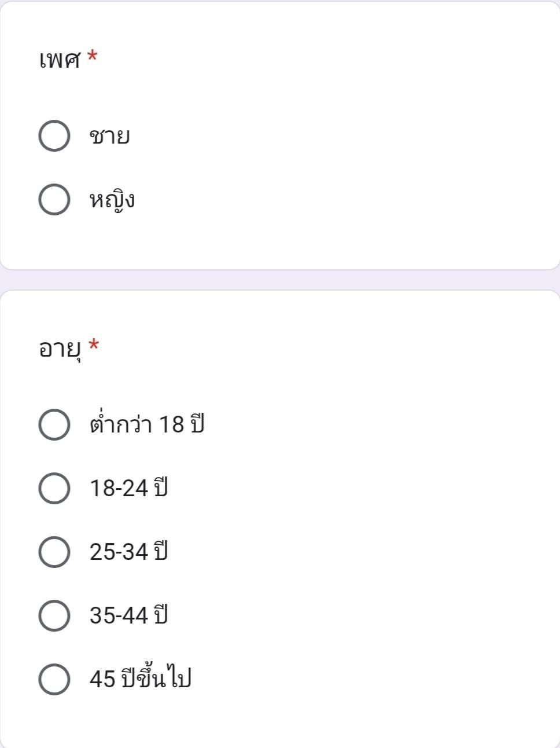Choose the 18-24 ปี radio circle
This screenshot has width=560, height=748.
click(54, 488)
